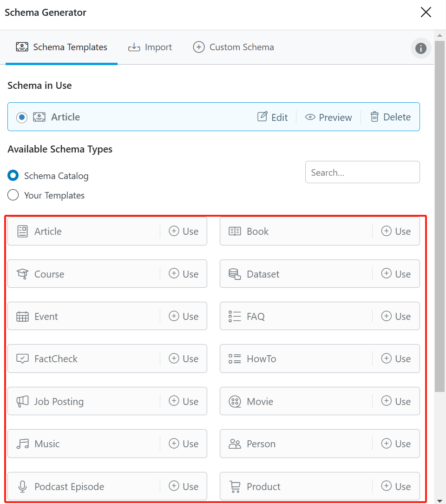This screenshot has width=446, height=504.
Task: Click the FactCheck checkmark icon
Action: tap(22, 358)
